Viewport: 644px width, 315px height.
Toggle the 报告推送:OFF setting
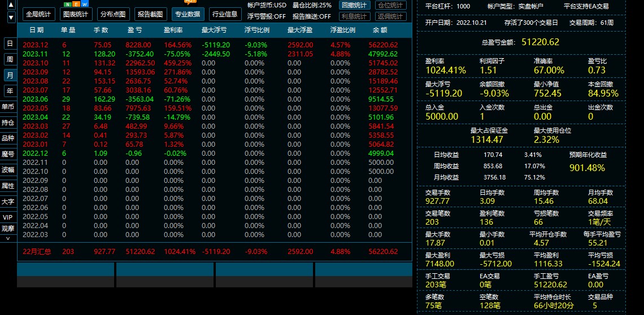(x=312, y=16)
